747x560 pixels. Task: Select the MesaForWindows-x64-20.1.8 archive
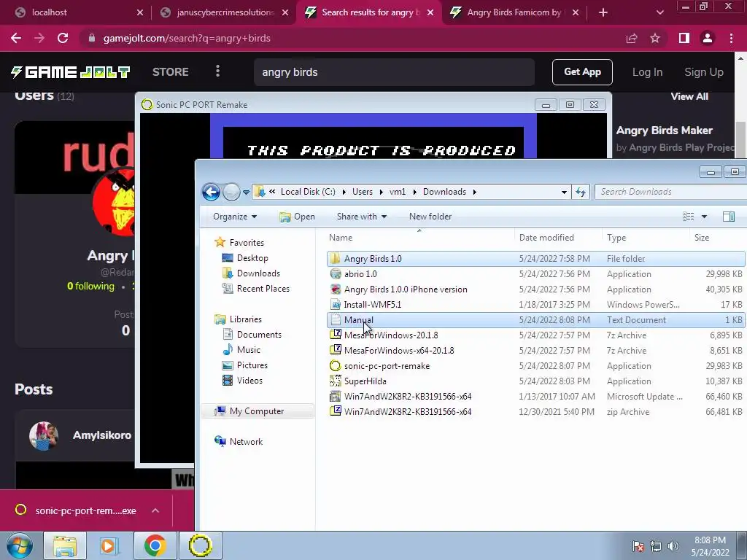pos(535,351)
